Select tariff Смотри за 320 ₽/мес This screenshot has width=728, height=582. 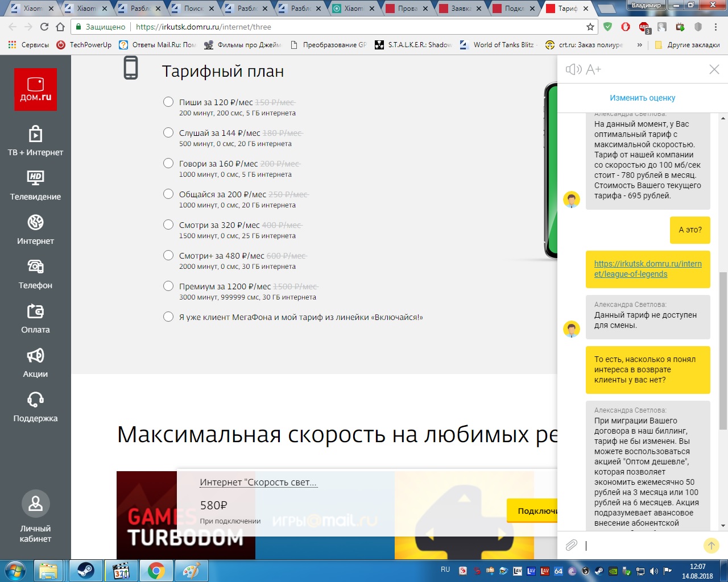tap(168, 225)
